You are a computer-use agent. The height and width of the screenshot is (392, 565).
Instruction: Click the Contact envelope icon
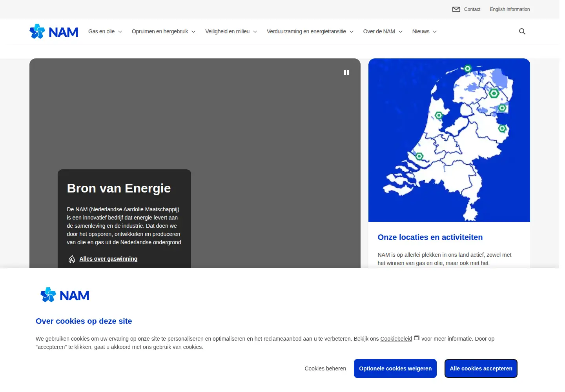(456, 9)
